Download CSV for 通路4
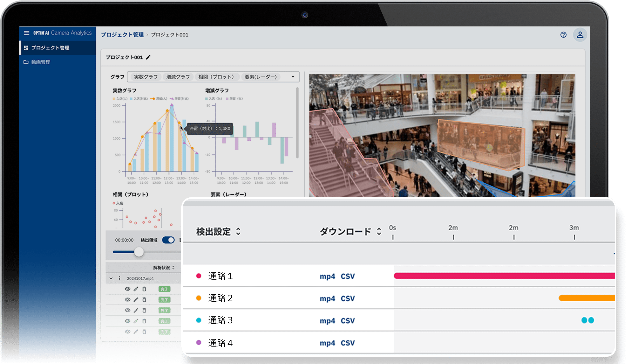Viewport: 638px width, 364px height. click(348, 343)
